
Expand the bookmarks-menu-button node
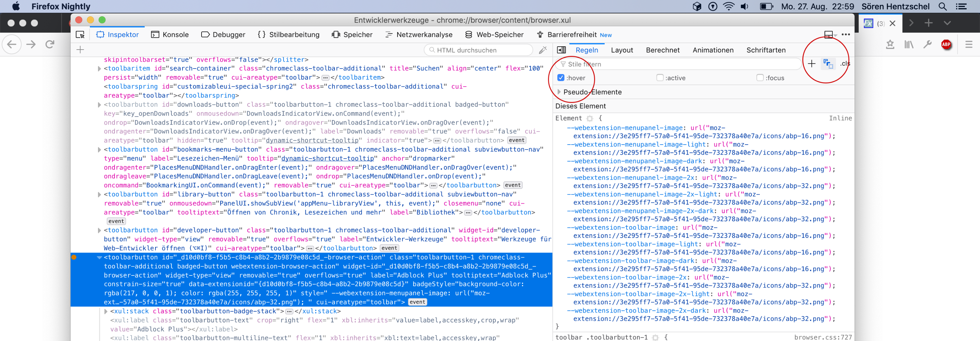point(99,150)
